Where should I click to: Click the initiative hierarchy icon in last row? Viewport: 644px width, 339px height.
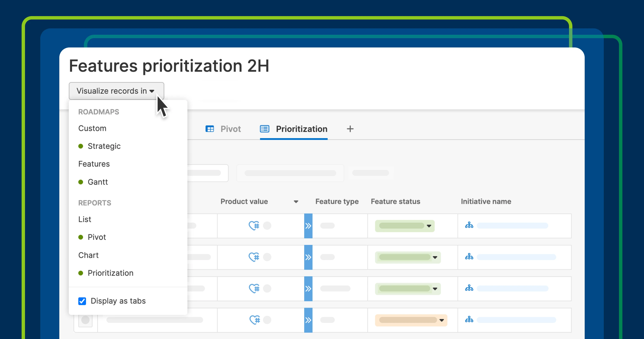click(469, 320)
